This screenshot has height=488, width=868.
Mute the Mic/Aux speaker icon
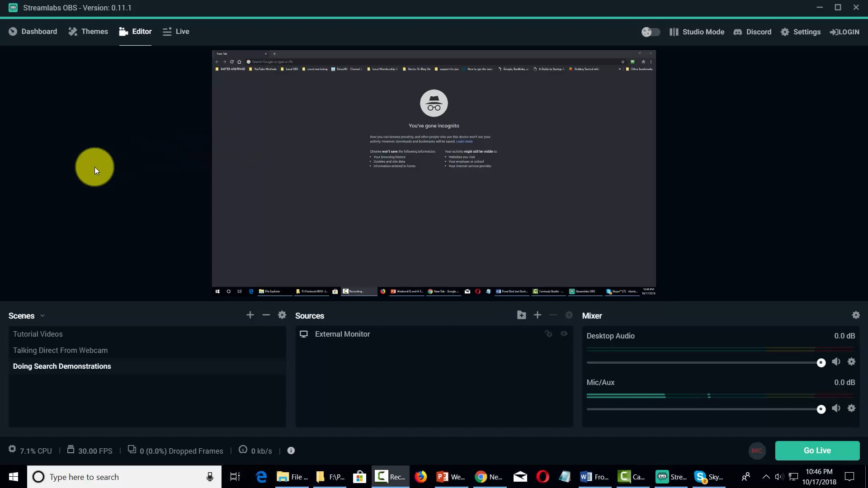pos(836,408)
